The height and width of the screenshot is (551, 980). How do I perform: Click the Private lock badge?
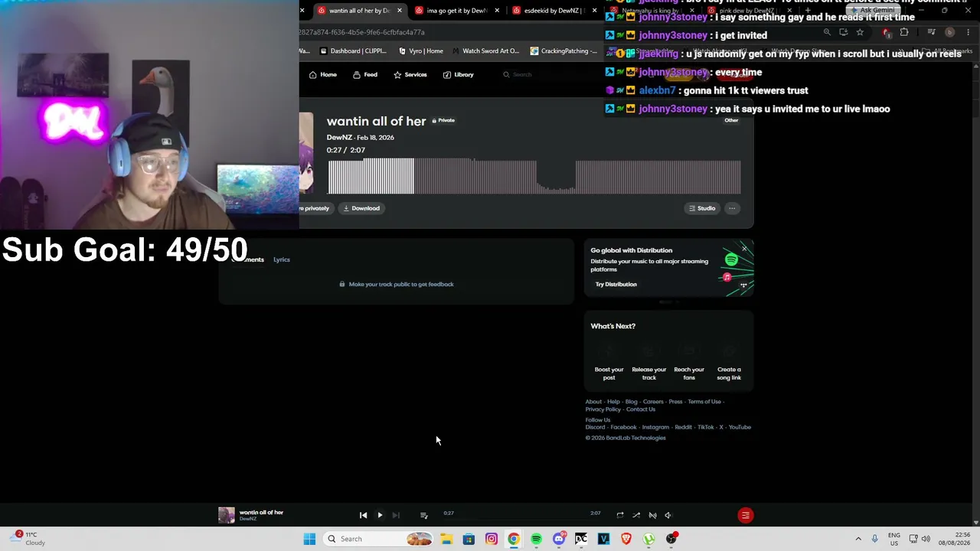tap(443, 120)
